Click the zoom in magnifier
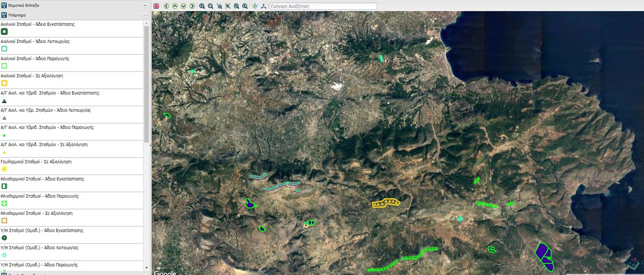Screen dimensions: 644x275 point(202,6)
